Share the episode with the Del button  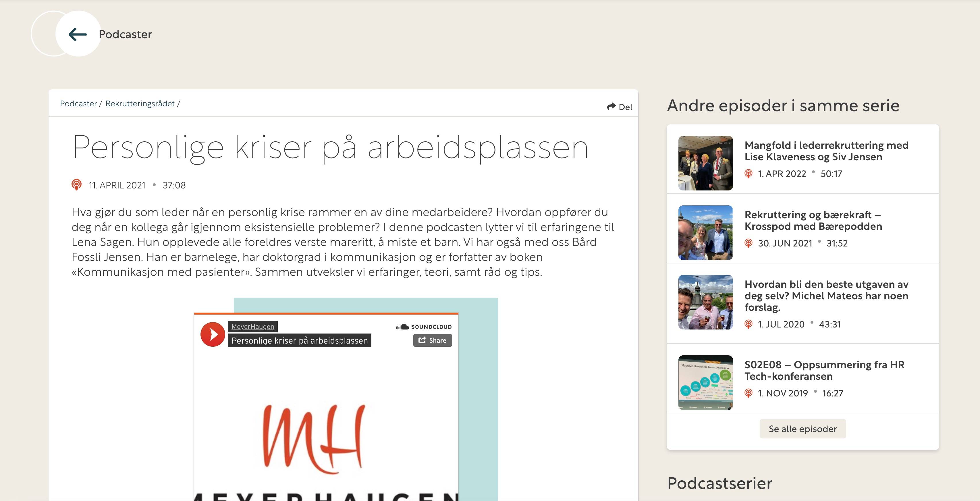(x=620, y=107)
